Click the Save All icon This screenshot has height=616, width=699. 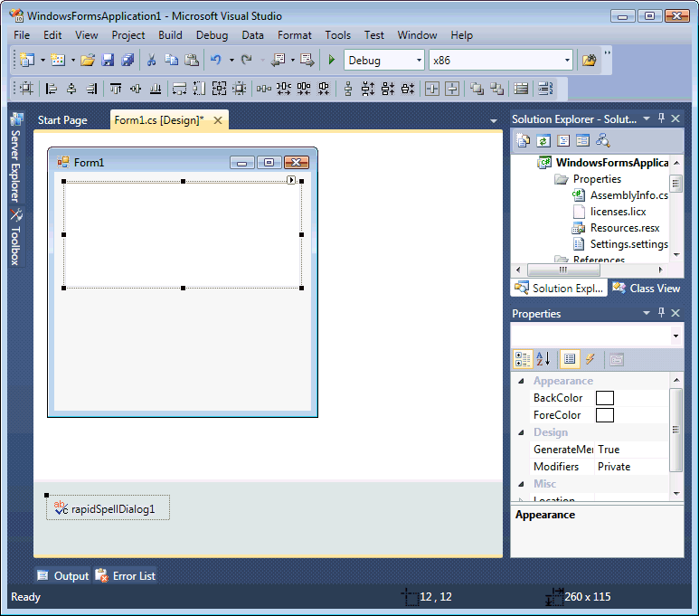click(x=128, y=60)
